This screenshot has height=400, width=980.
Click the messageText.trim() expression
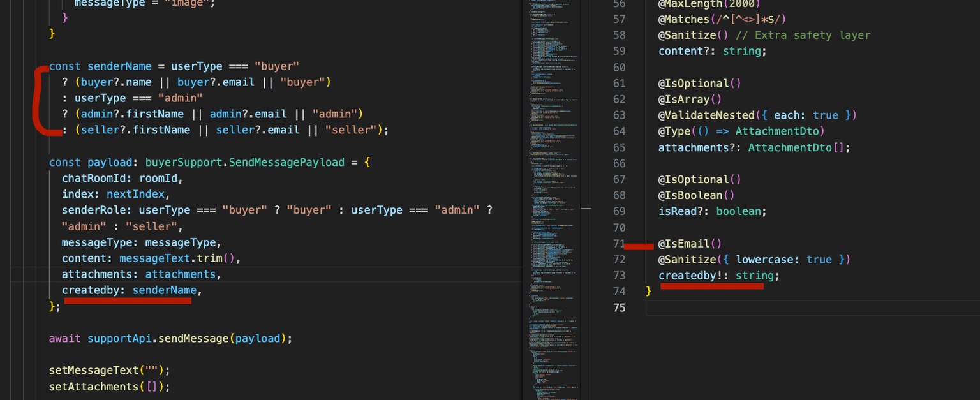coord(177,258)
